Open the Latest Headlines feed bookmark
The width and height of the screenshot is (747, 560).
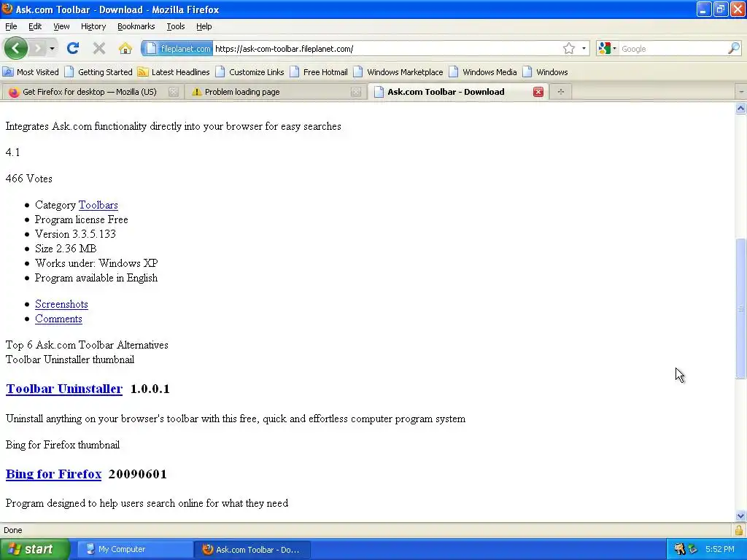coord(174,72)
